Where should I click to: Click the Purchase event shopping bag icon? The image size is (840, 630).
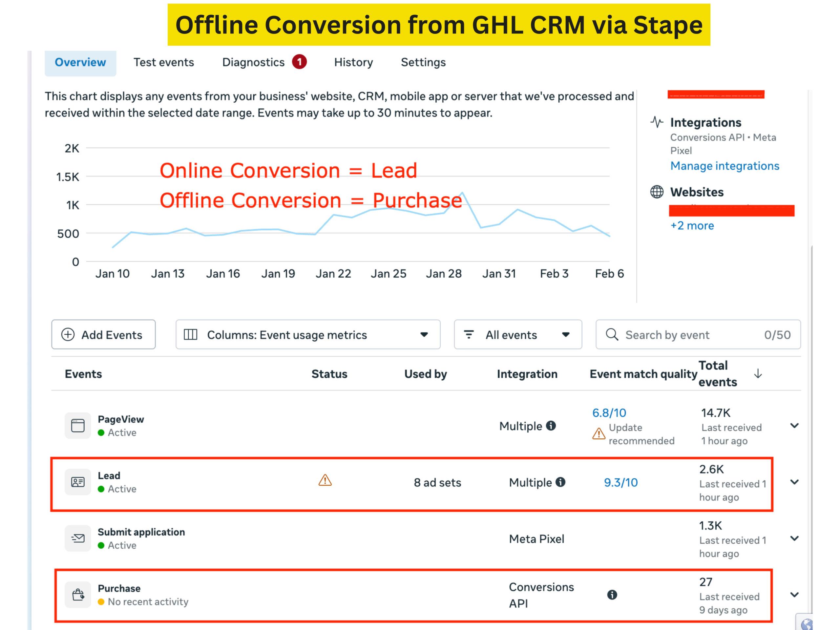78,594
